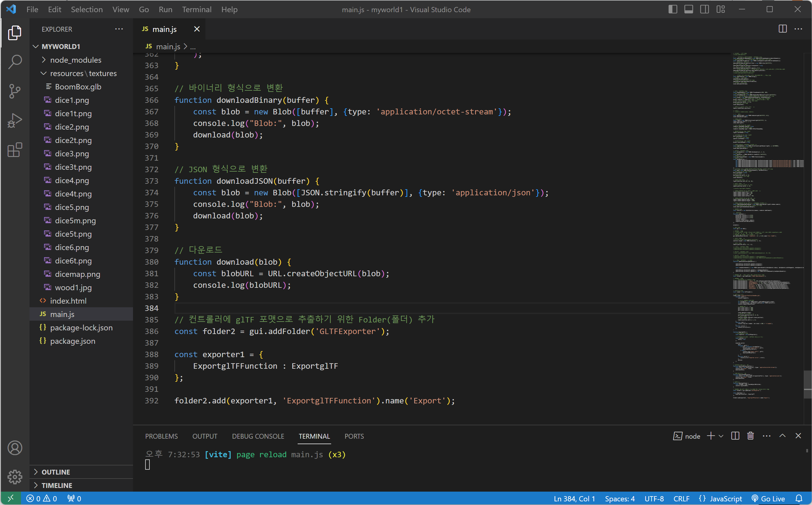Viewport: 812px width, 505px height.
Task: Expand the OUTLINE section
Action: pyautogui.click(x=56, y=472)
